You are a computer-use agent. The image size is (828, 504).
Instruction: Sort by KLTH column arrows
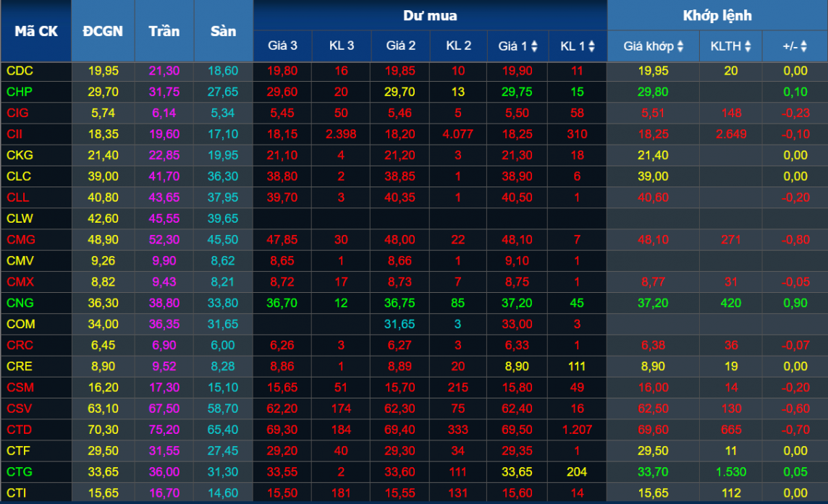click(748, 46)
